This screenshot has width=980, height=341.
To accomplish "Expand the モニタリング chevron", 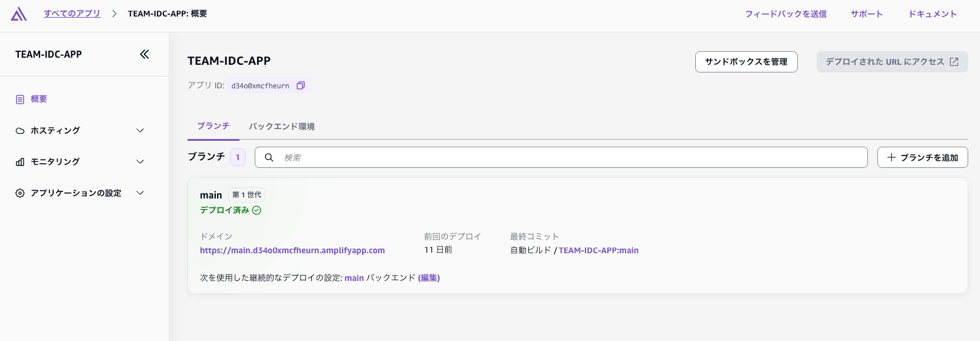I will point(140,162).
